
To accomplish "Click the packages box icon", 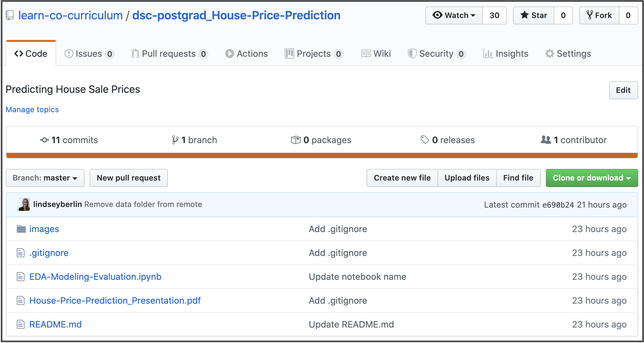I will click(296, 140).
